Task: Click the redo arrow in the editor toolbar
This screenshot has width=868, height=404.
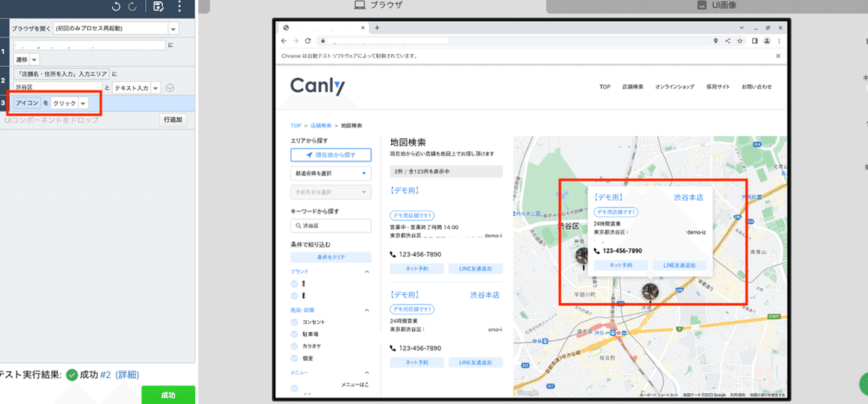Action: coord(133,7)
